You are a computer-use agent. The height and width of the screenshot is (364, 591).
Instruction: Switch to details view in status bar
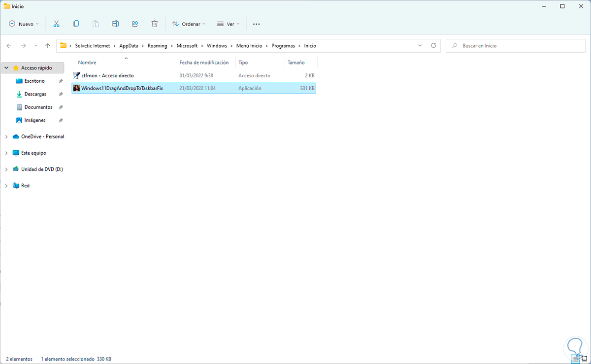click(575, 359)
